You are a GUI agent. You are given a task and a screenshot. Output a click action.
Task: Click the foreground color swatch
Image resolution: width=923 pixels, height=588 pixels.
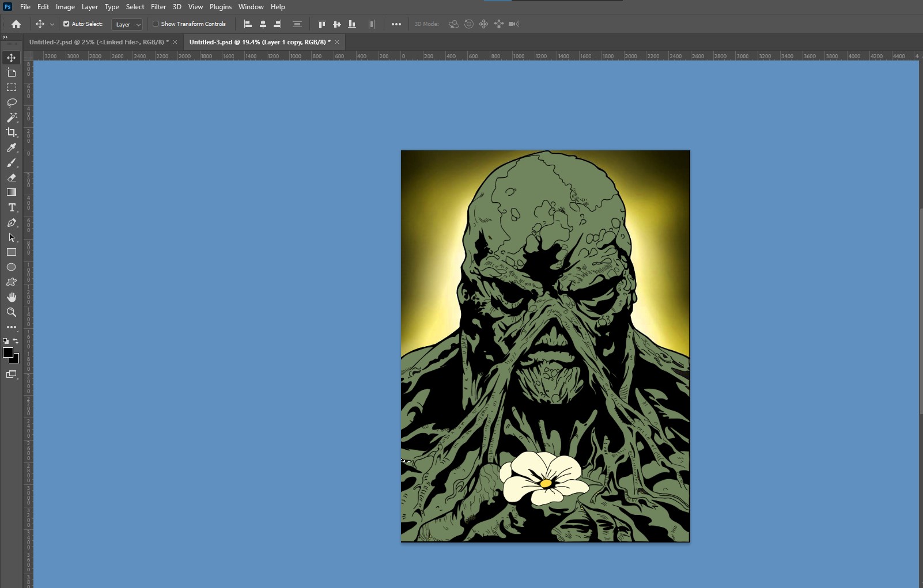point(7,352)
